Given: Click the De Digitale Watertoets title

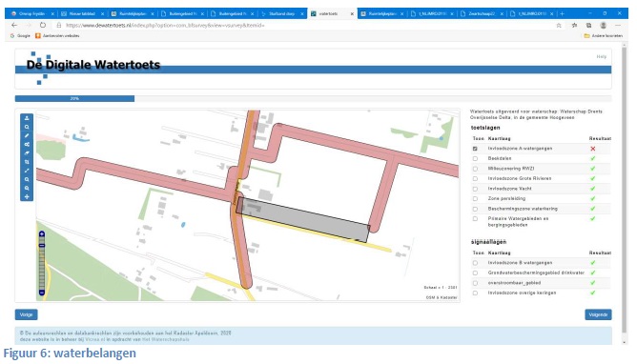Looking at the screenshot, I should 93,65.
